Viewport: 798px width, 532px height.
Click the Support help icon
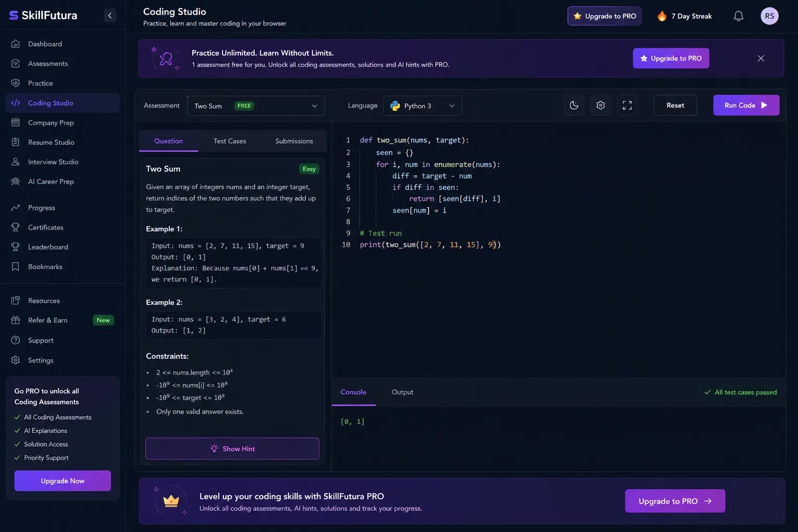coord(16,340)
